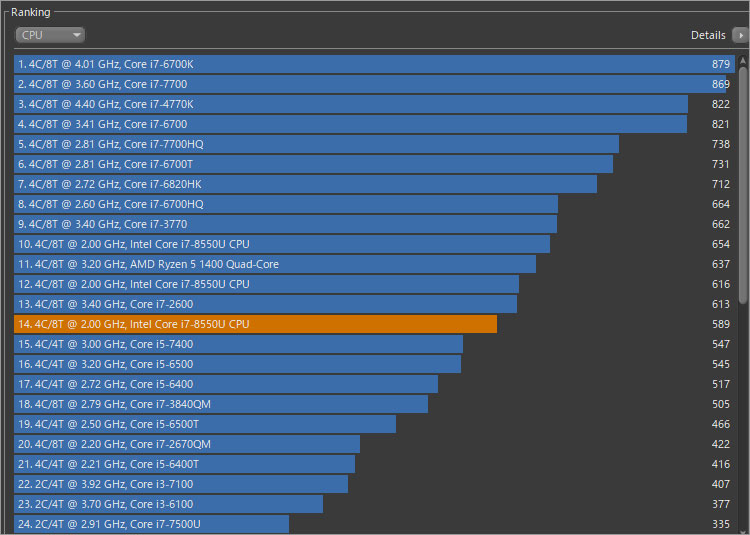Select the Core i7-6820HK ranking row
The height and width of the screenshot is (535, 750).
pyautogui.click(x=374, y=184)
